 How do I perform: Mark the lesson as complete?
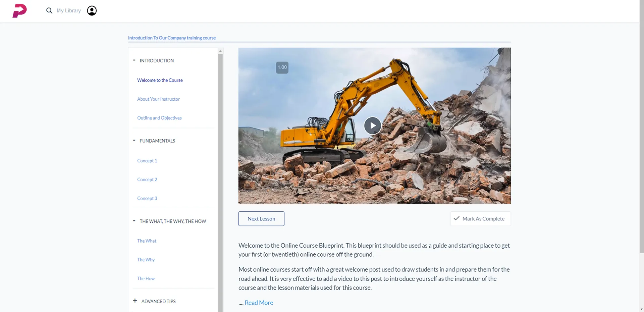(480, 219)
